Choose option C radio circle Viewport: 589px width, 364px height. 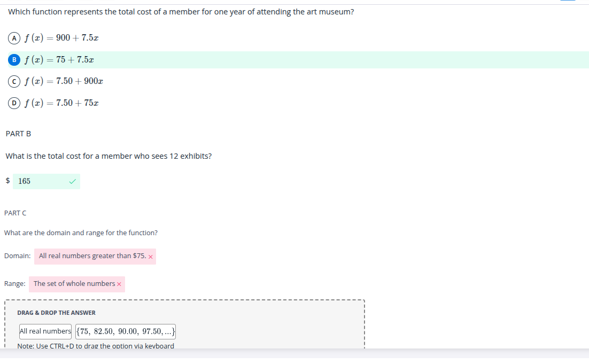[12, 81]
